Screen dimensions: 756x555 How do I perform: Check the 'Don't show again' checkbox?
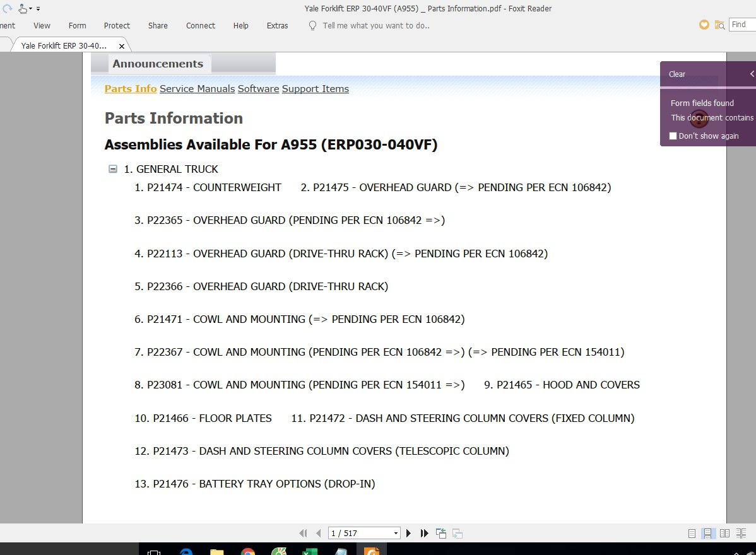673,136
